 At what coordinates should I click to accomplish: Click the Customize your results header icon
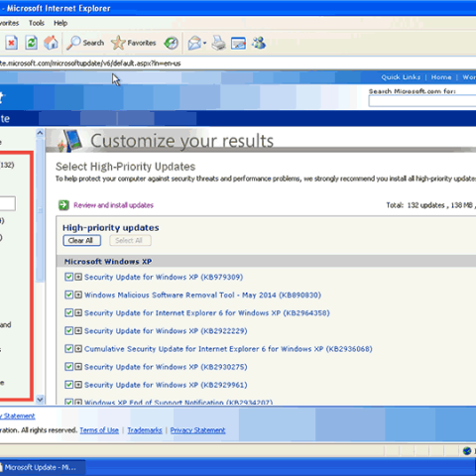point(70,141)
